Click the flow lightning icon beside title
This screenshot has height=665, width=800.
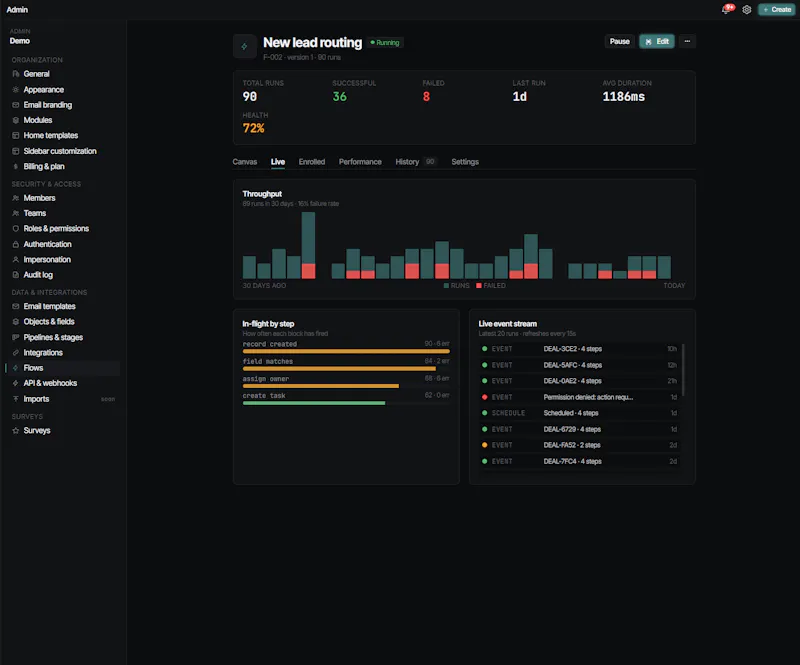point(244,46)
